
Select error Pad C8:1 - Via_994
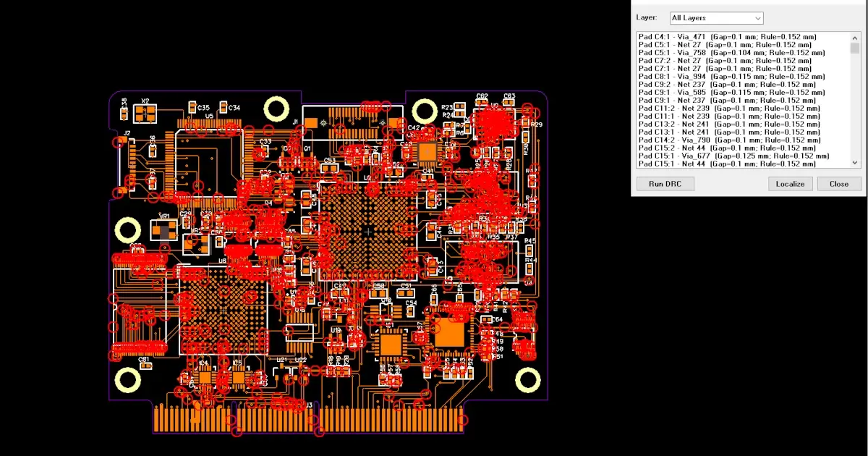pyautogui.click(x=731, y=77)
